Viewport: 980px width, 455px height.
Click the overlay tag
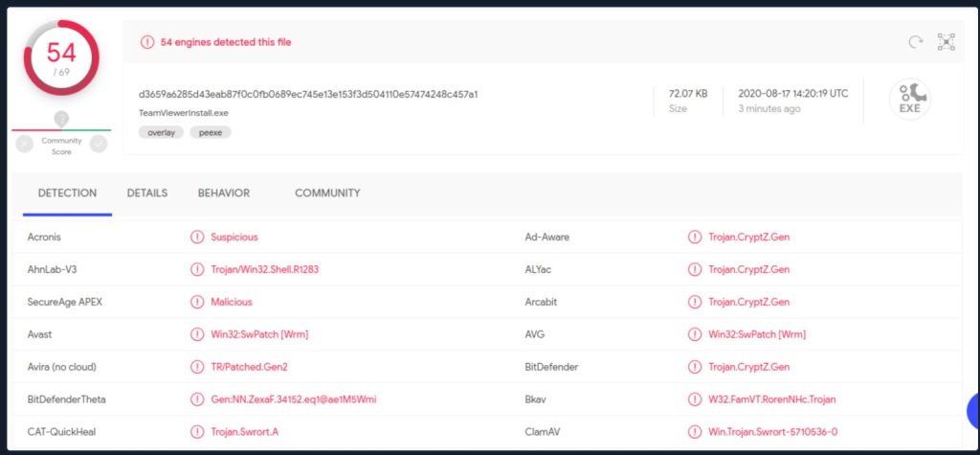(161, 132)
